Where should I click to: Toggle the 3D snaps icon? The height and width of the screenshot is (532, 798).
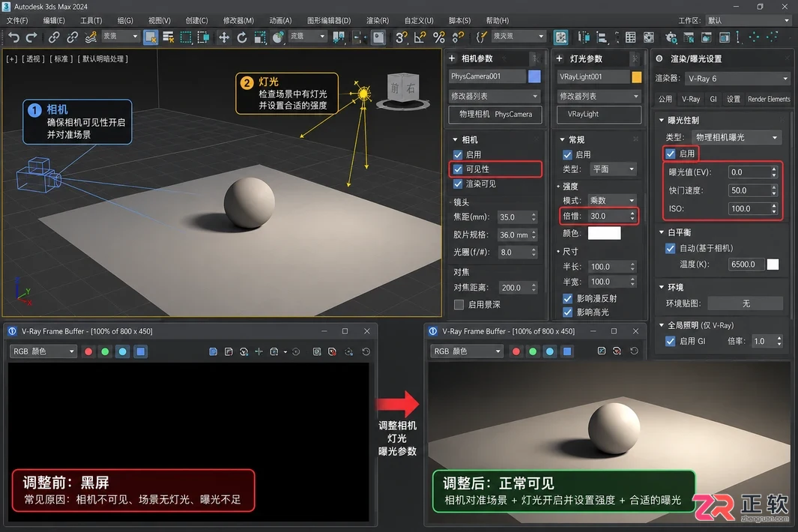click(401, 37)
